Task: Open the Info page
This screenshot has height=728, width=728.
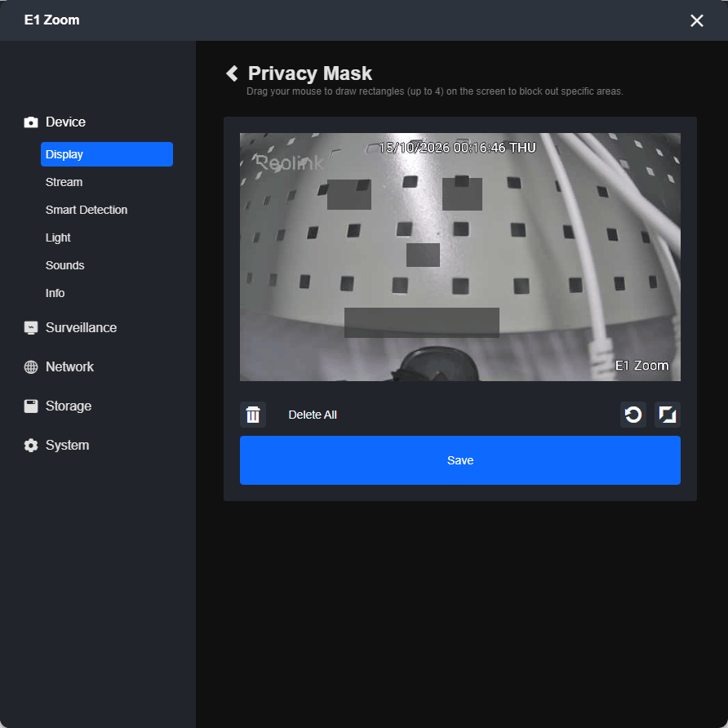Action: [55, 293]
